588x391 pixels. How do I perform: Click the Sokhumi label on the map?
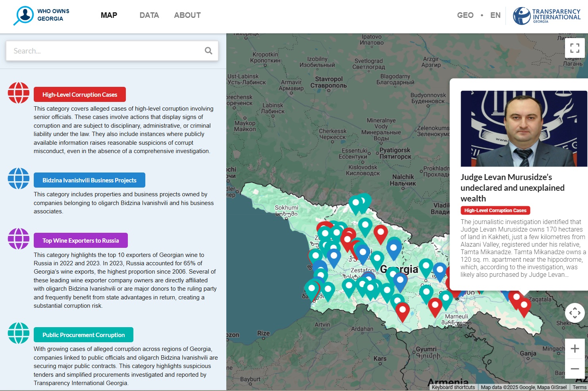pos(286,211)
